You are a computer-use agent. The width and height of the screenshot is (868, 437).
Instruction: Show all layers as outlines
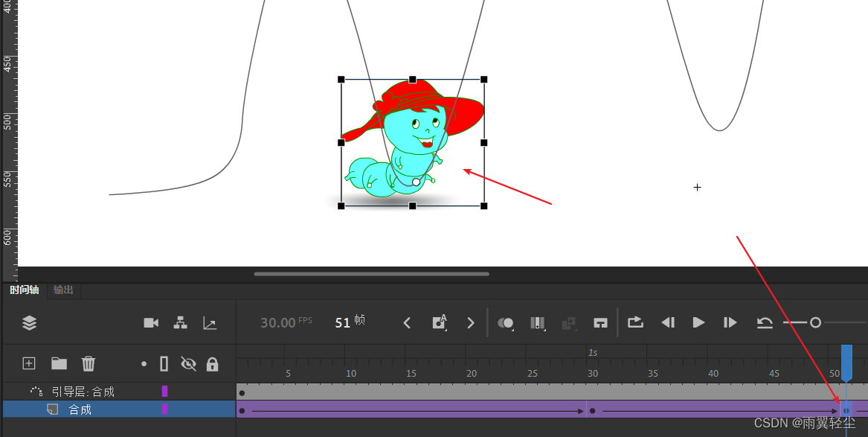(x=164, y=364)
